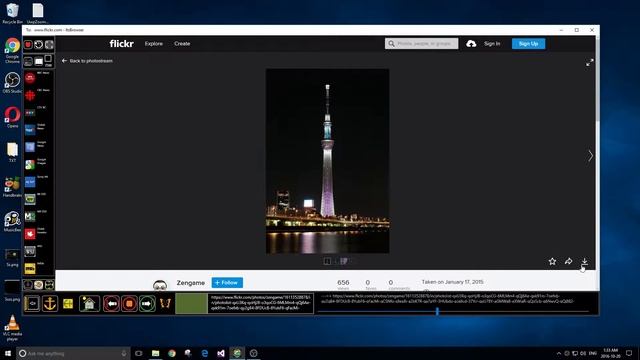Open the CBC News red gem bookmark
The height and width of the screenshot is (360, 640).
coord(30,95)
